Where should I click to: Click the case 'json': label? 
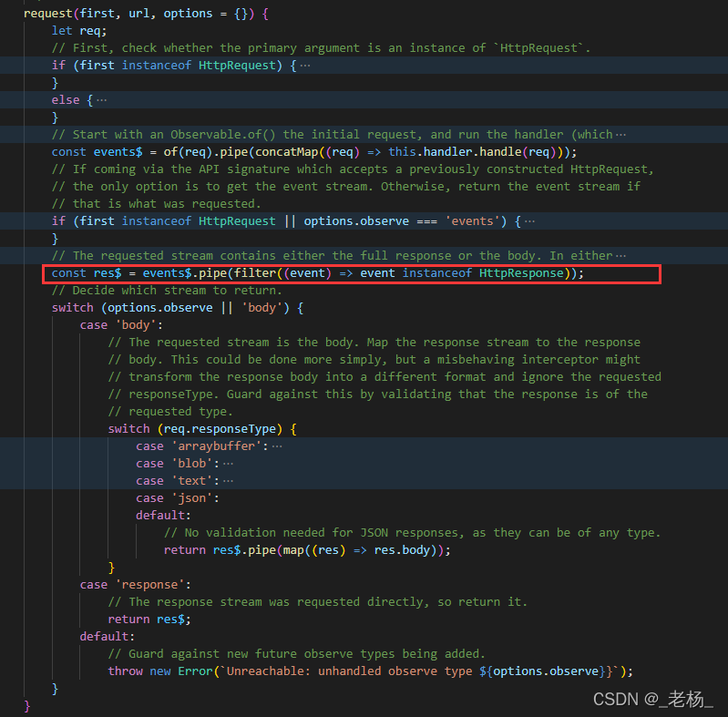tap(178, 498)
